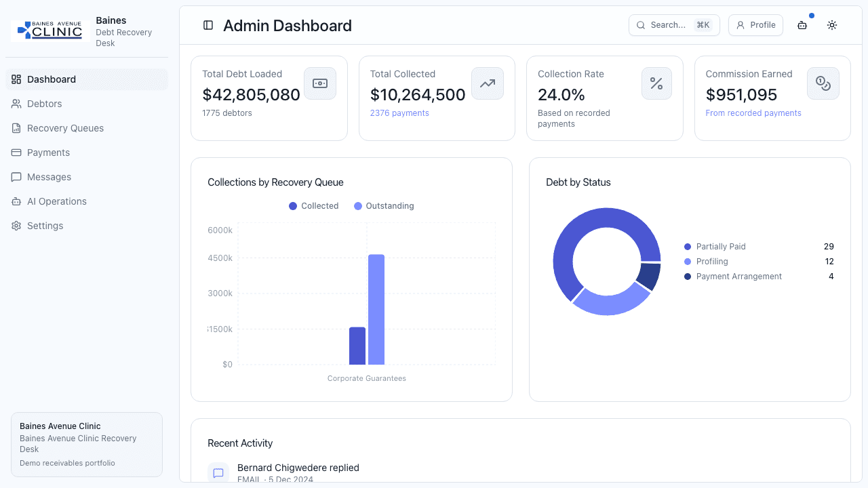Click the Commission Earned coins icon
The image size is (868, 488).
pos(823,83)
